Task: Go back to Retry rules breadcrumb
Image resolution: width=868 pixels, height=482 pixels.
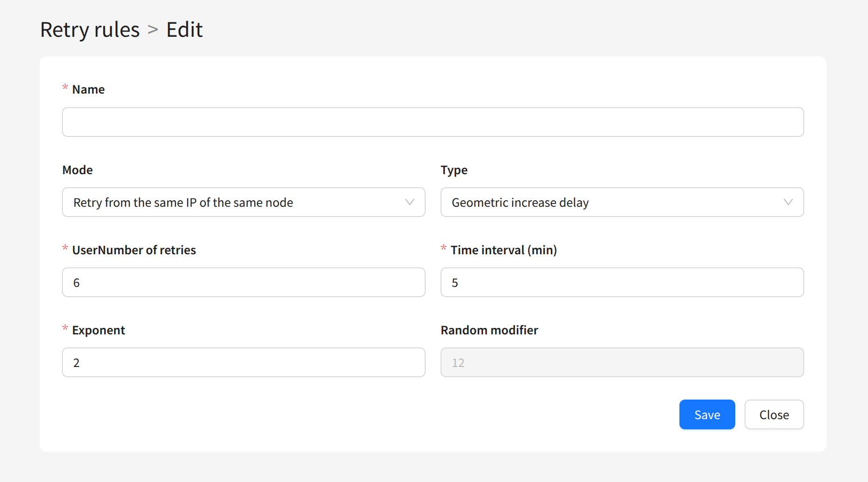Action: coord(90,30)
